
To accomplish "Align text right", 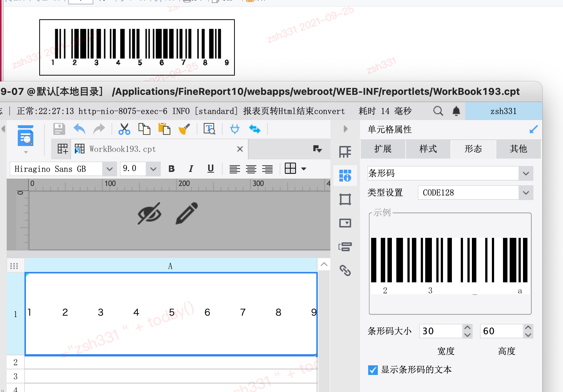I will point(267,169).
